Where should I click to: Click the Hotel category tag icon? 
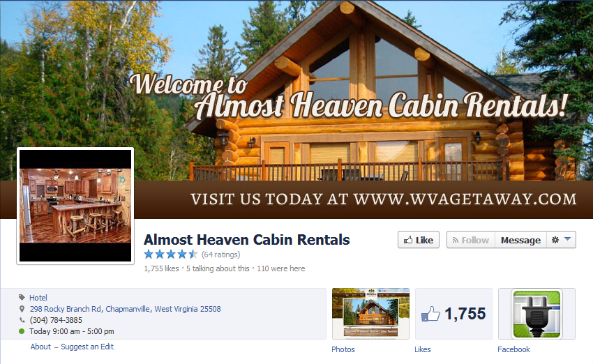[22, 298]
